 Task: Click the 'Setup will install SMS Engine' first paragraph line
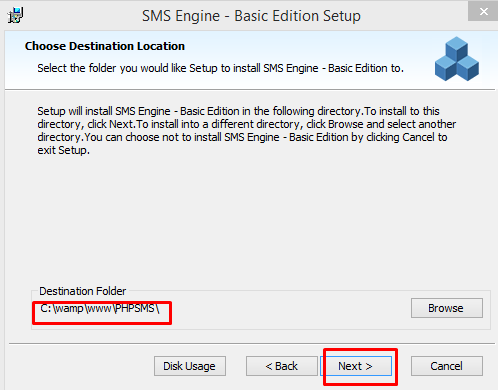pyautogui.click(x=238, y=111)
